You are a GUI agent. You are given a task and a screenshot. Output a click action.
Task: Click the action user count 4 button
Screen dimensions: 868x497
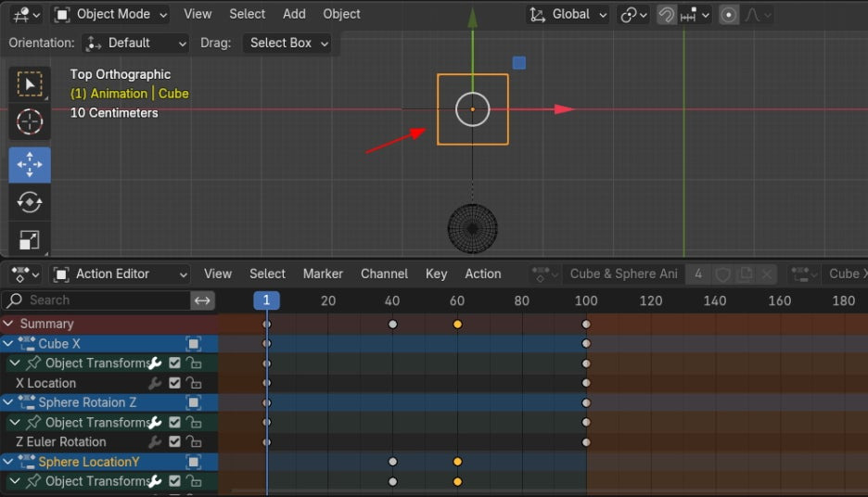click(x=698, y=274)
